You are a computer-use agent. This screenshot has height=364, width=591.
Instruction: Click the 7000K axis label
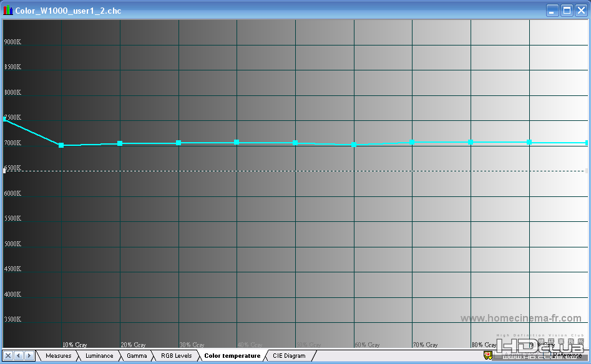coord(12,143)
